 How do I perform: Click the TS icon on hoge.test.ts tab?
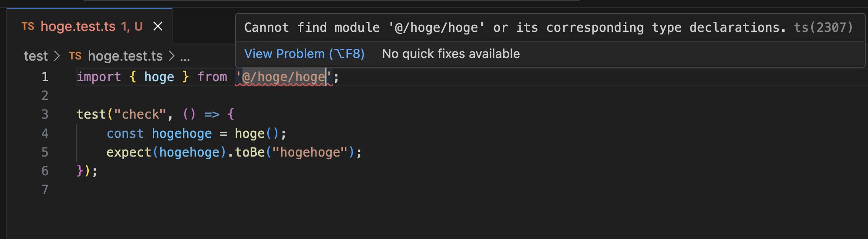click(28, 27)
